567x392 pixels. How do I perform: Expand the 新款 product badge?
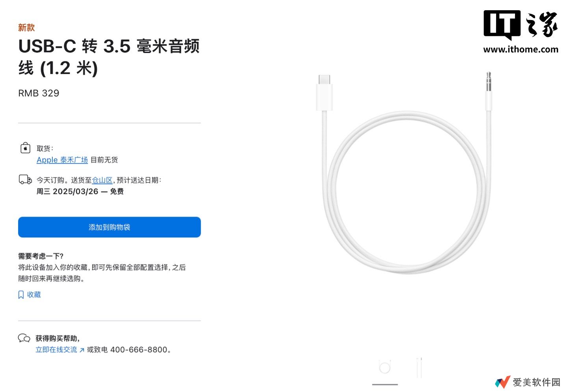pos(26,28)
